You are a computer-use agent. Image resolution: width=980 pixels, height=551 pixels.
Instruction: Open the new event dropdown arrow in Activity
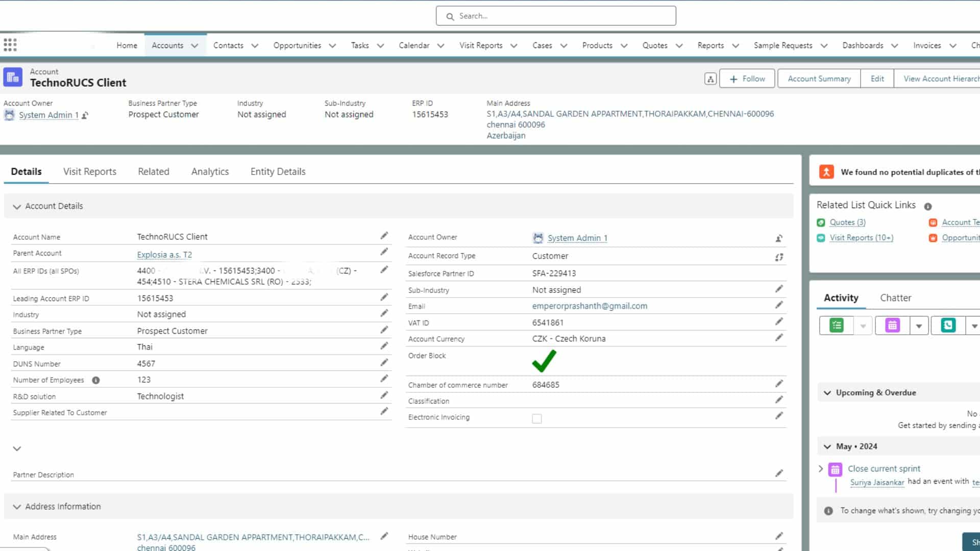pyautogui.click(x=919, y=325)
